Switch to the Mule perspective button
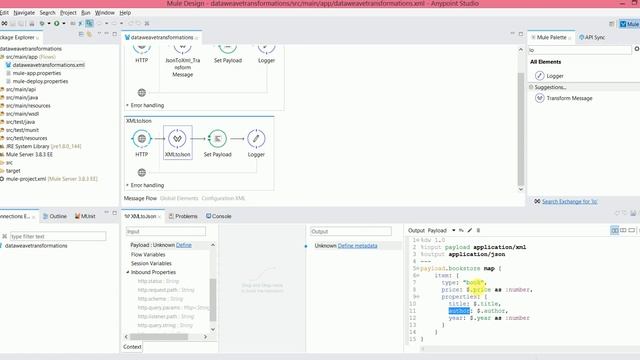Viewport: 640px width, 360px height. [x=629, y=24]
